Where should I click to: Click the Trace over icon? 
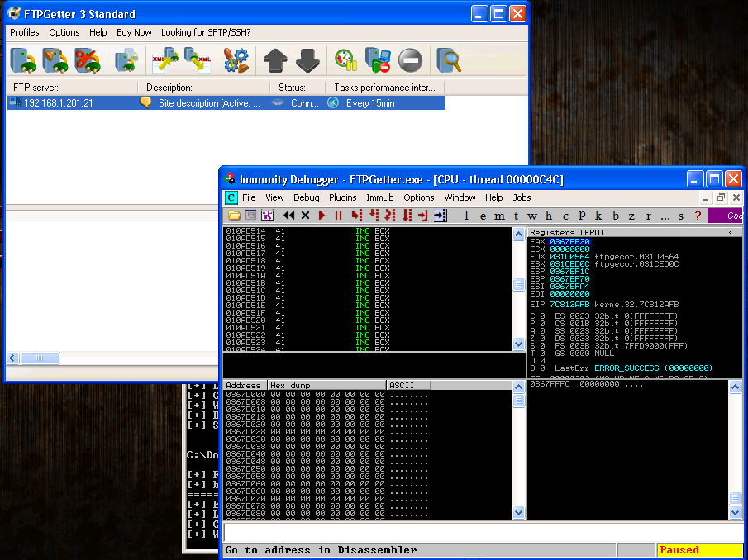[x=407, y=216]
